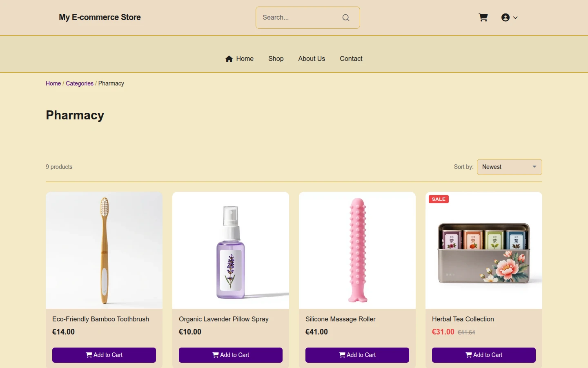Click the €10.00 pillow spray price
588x368 pixels.
point(190,332)
